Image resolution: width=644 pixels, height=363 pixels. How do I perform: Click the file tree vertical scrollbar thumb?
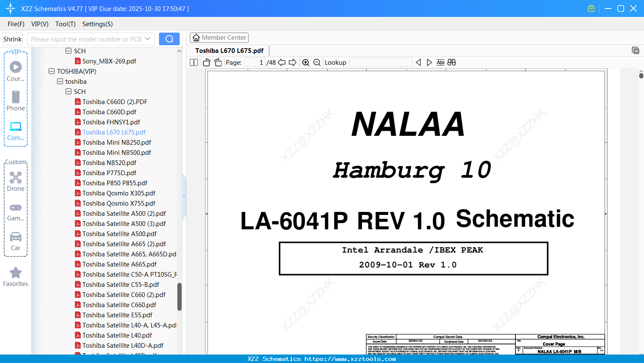tap(179, 297)
